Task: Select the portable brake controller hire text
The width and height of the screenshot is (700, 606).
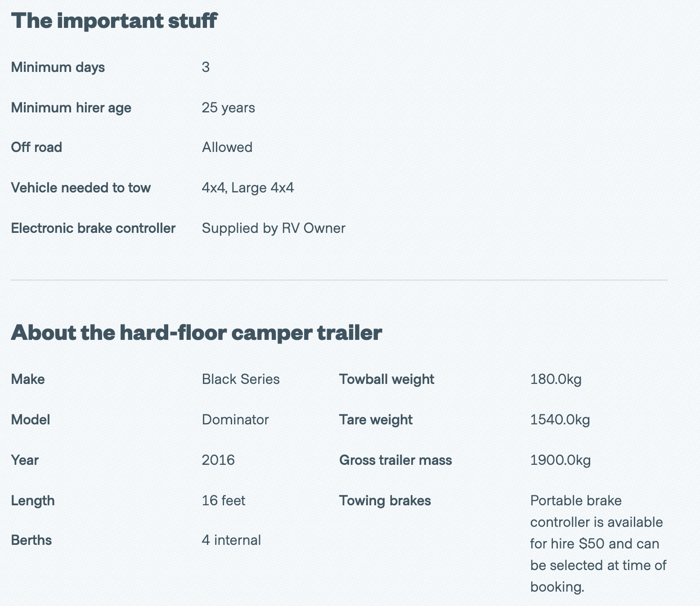Action: pyautogui.click(x=598, y=544)
